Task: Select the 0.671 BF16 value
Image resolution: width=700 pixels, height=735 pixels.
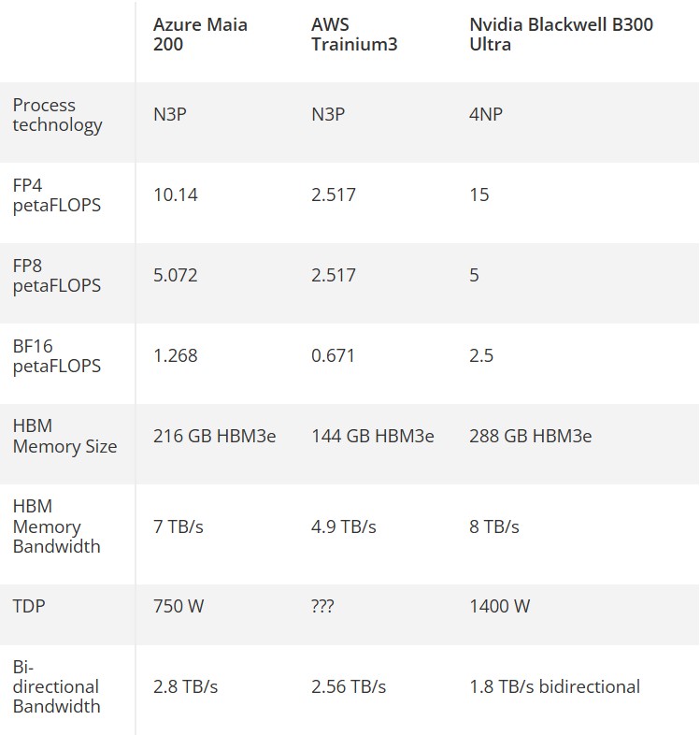Action: [x=333, y=356]
